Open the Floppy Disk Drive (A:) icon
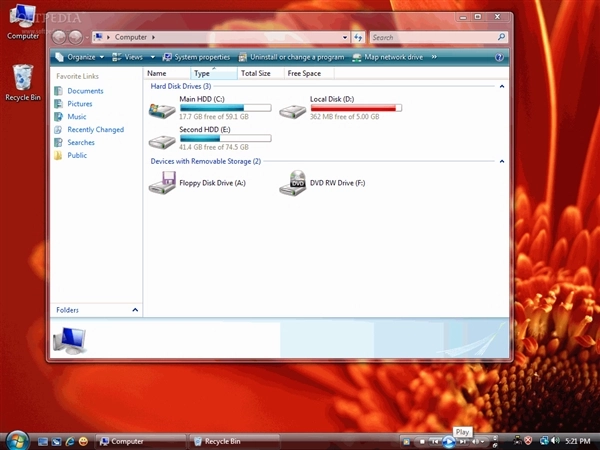The height and width of the screenshot is (450, 600). click(162, 183)
